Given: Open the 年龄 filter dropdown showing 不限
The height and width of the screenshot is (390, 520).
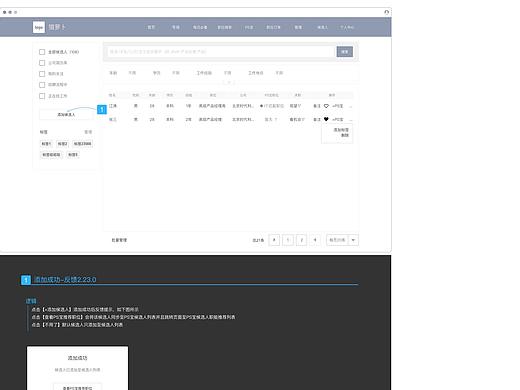Looking at the screenshot, I should pos(132,73).
